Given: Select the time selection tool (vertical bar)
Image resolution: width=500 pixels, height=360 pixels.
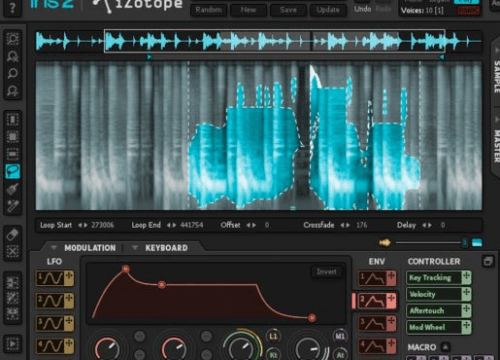Looking at the screenshot, I should [x=13, y=119].
